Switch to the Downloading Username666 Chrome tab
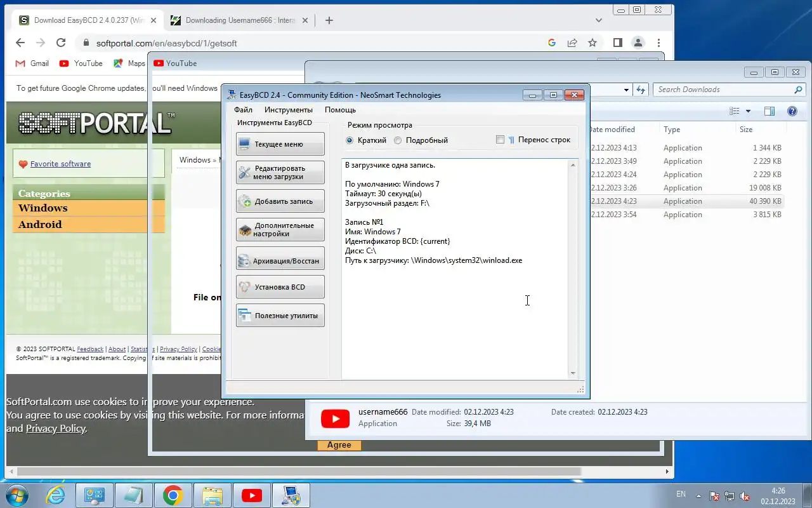 240,20
